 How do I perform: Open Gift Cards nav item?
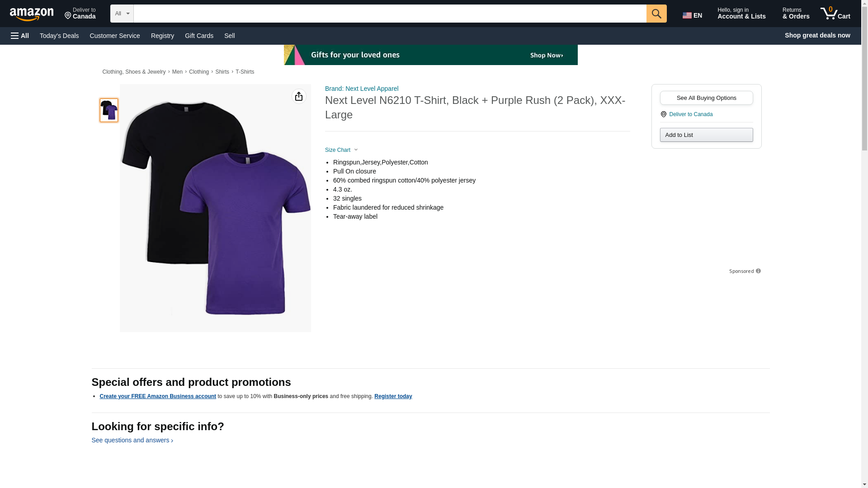[199, 36]
